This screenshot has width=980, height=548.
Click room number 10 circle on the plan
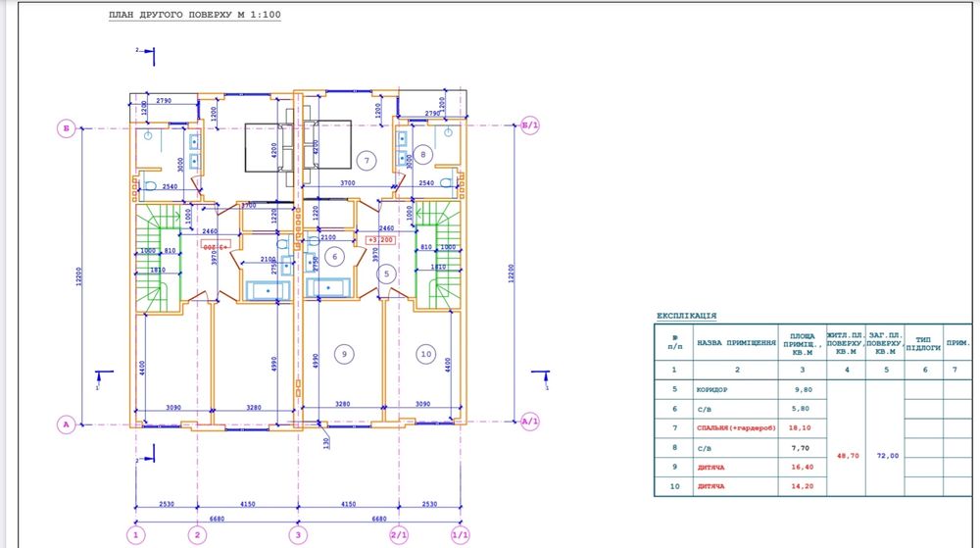[x=425, y=354]
